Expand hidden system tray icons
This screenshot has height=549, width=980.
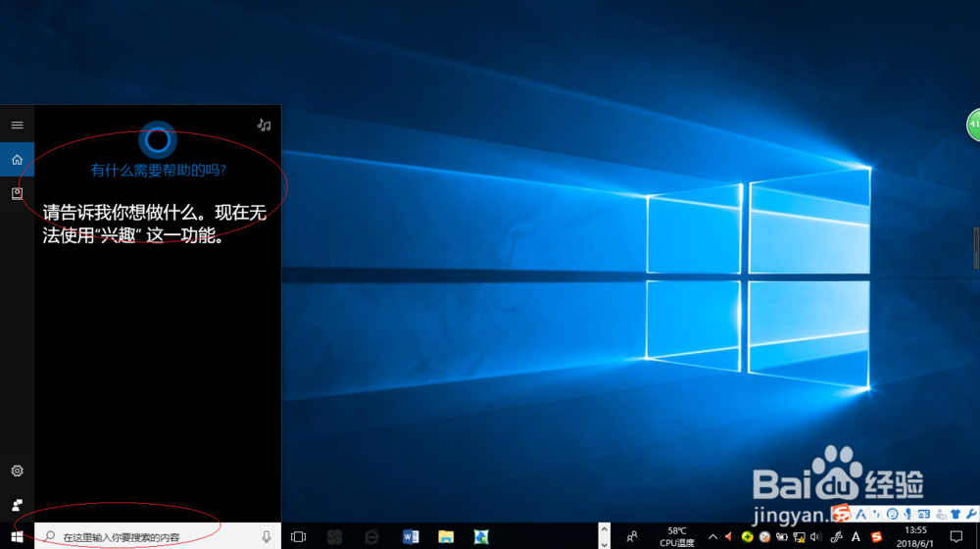[x=712, y=536]
